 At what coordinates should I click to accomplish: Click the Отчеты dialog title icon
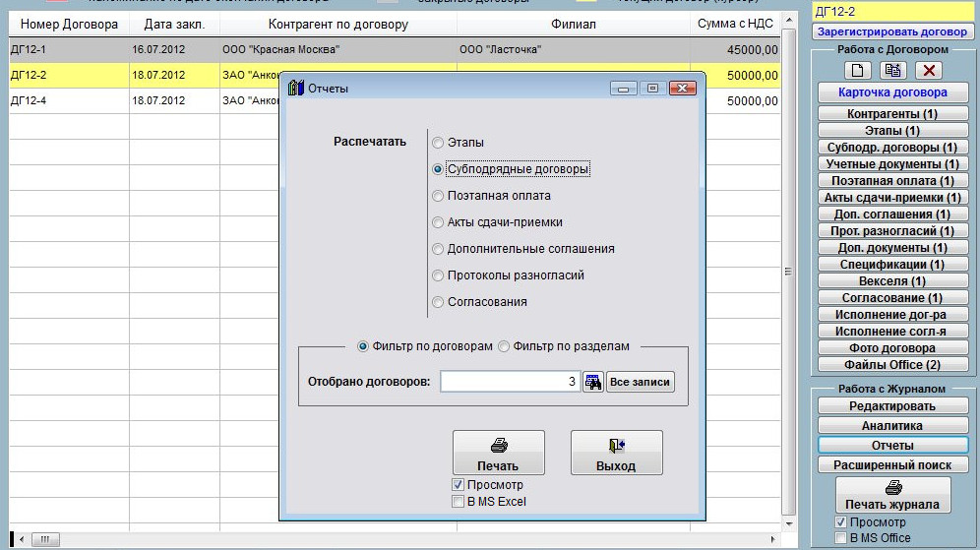click(x=295, y=89)
